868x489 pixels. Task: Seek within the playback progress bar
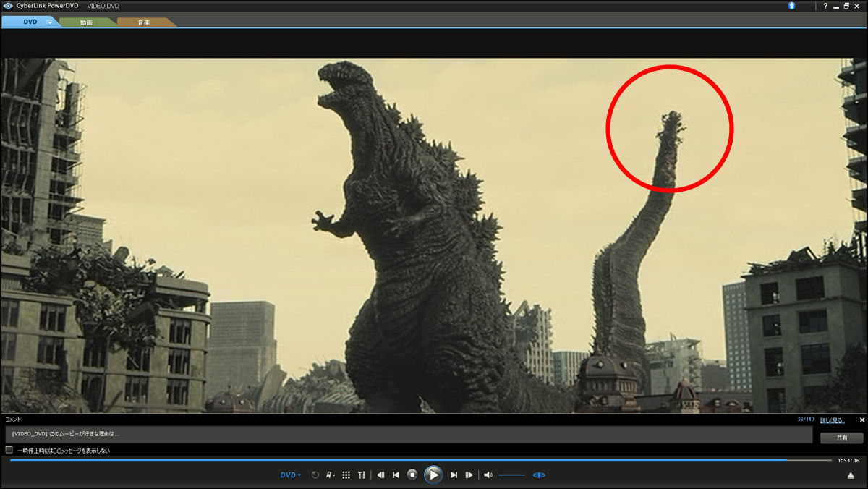[421, 459]
